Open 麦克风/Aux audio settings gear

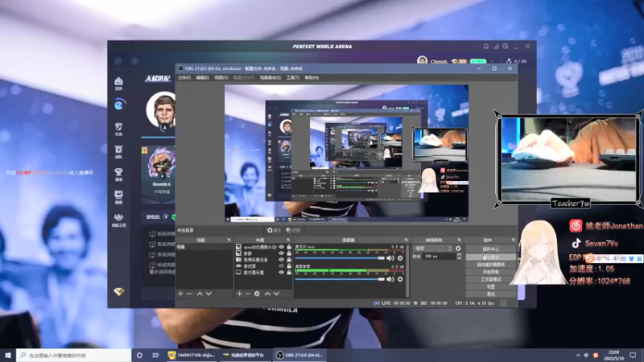click(x=400, y=257)
